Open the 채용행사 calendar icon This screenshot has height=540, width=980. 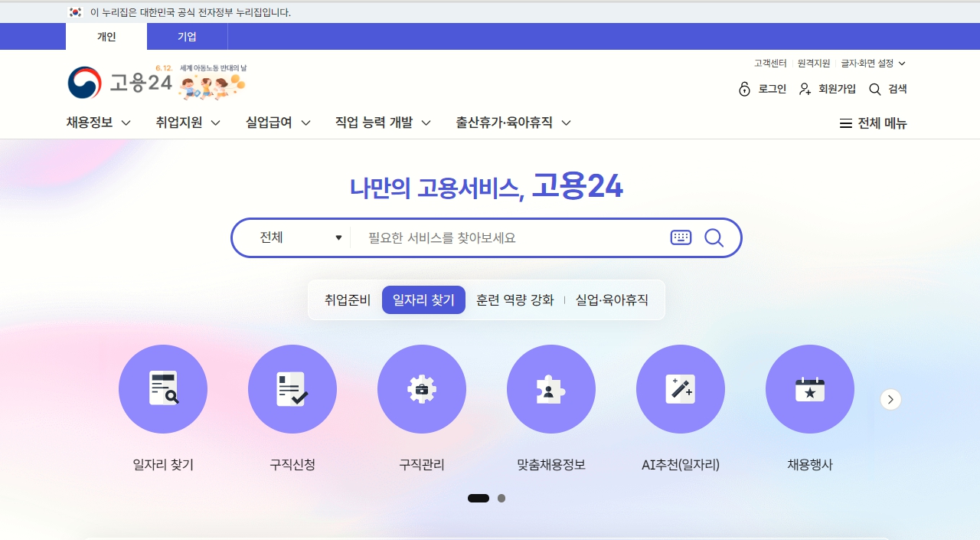(x=810, y=389)
